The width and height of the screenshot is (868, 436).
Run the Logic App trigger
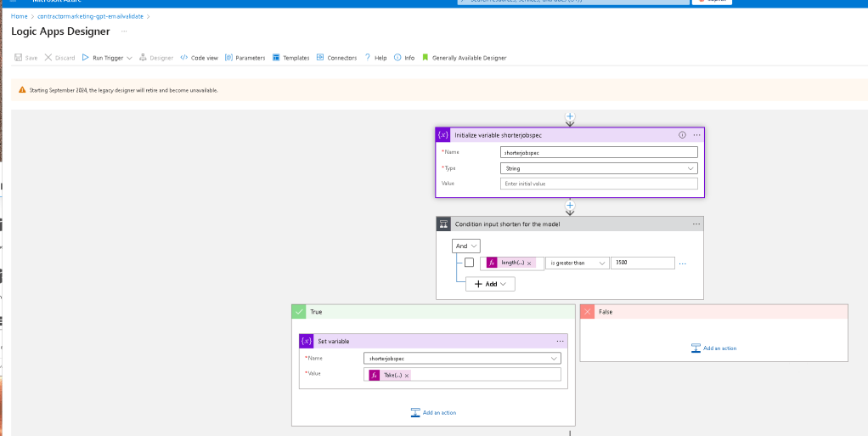click(x=103, y=58)
